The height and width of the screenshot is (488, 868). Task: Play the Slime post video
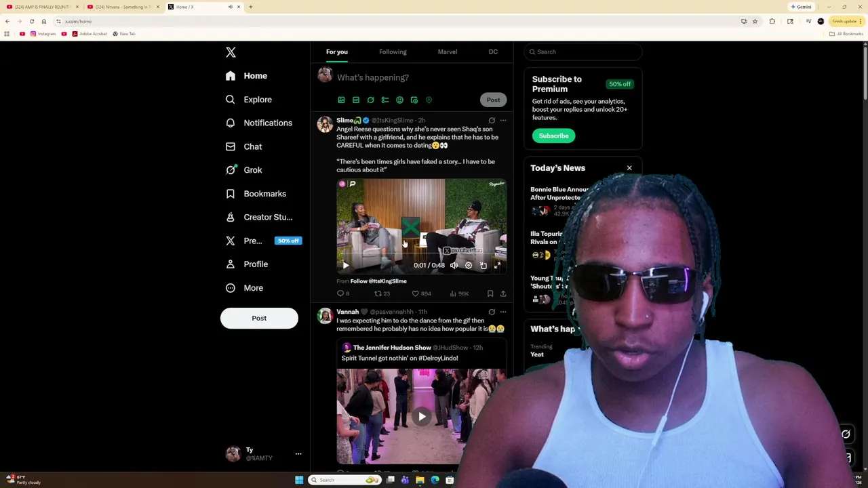(x=345, y=266)
